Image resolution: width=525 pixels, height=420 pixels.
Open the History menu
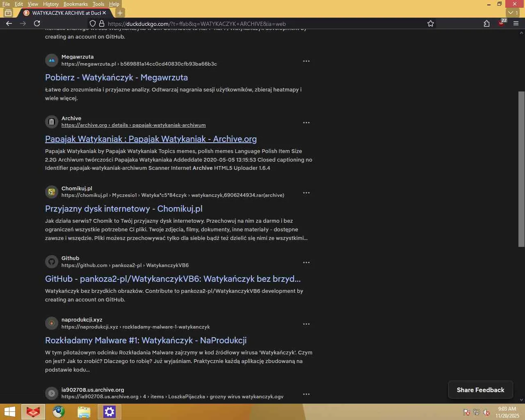[x=51, y=4]
